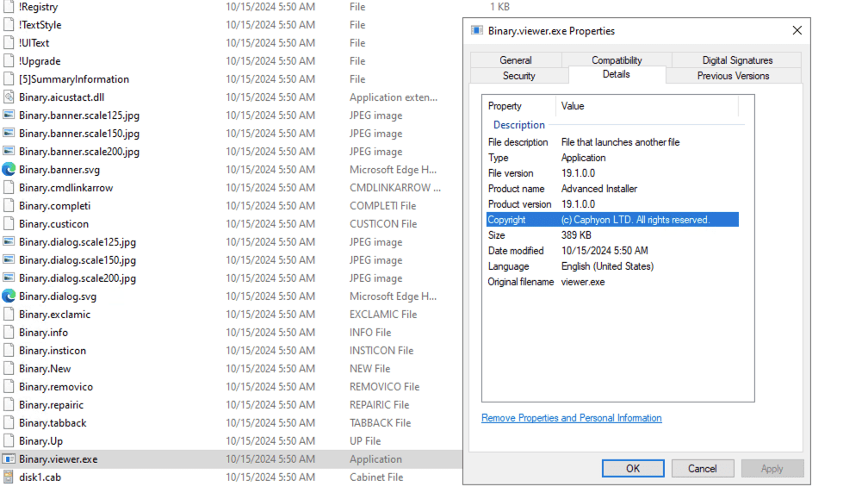Select the Original filename property row
Viewport: 868px width, 487px height.
point(612,282)
